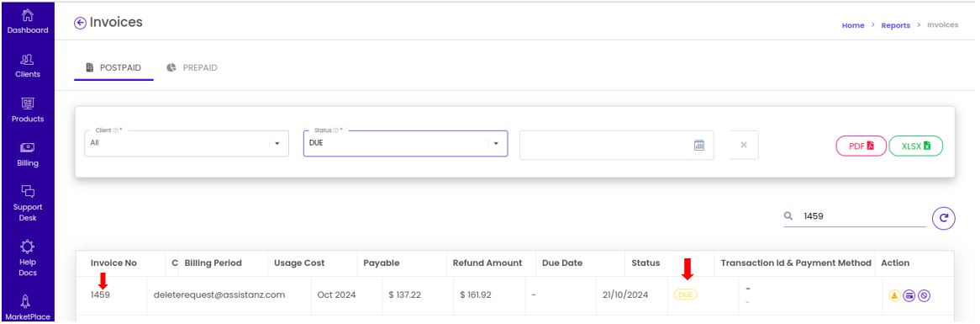Sort by Invoice No column header

coord(113,263)
